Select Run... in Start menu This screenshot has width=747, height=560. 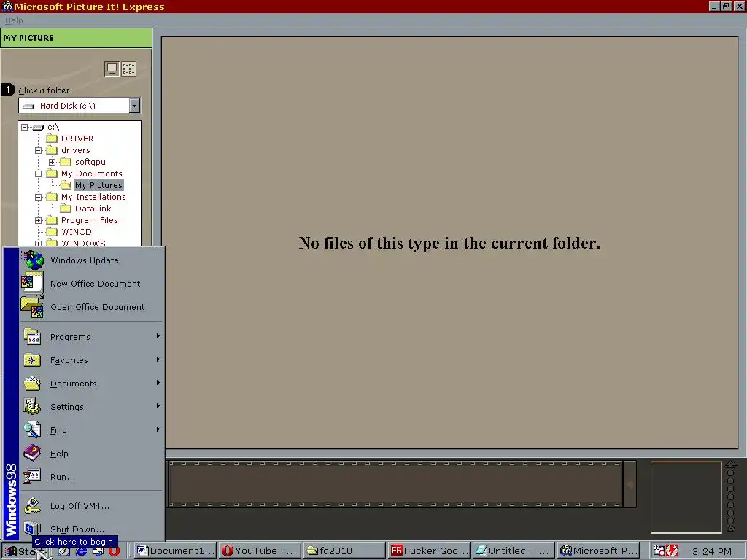[91, 477]
